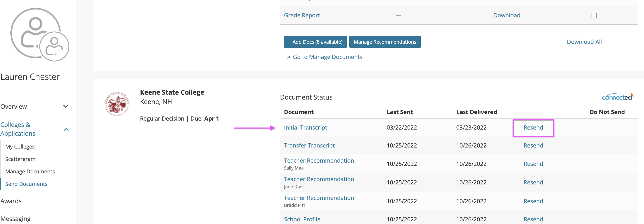Click the Regular Decision due date text
Viewport: 644px width, 224px height.
click(x=179, y=119)
